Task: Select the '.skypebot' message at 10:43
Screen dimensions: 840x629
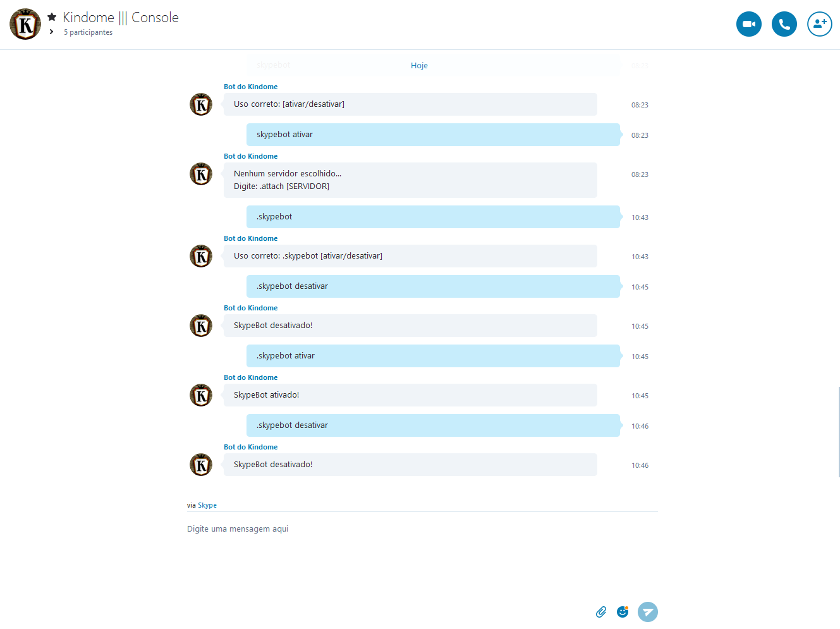Action: click(433, 217)
